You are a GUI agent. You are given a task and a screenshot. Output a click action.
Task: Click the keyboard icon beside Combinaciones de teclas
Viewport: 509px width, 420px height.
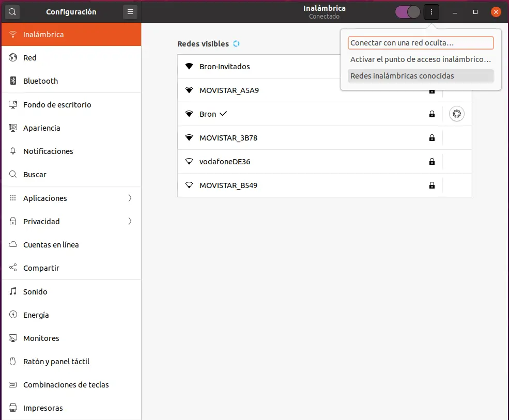(x=13, y=385)
